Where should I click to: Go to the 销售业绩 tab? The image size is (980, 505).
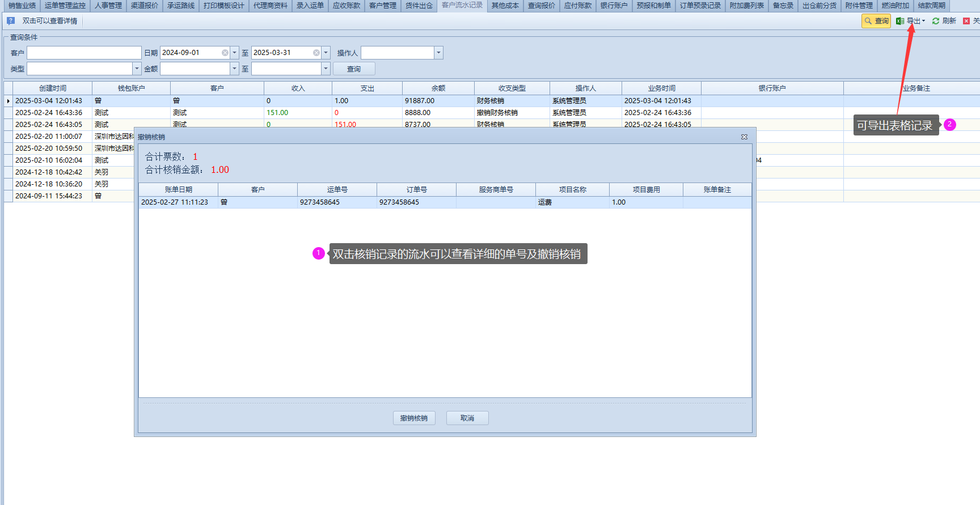(x=22, y=6)
